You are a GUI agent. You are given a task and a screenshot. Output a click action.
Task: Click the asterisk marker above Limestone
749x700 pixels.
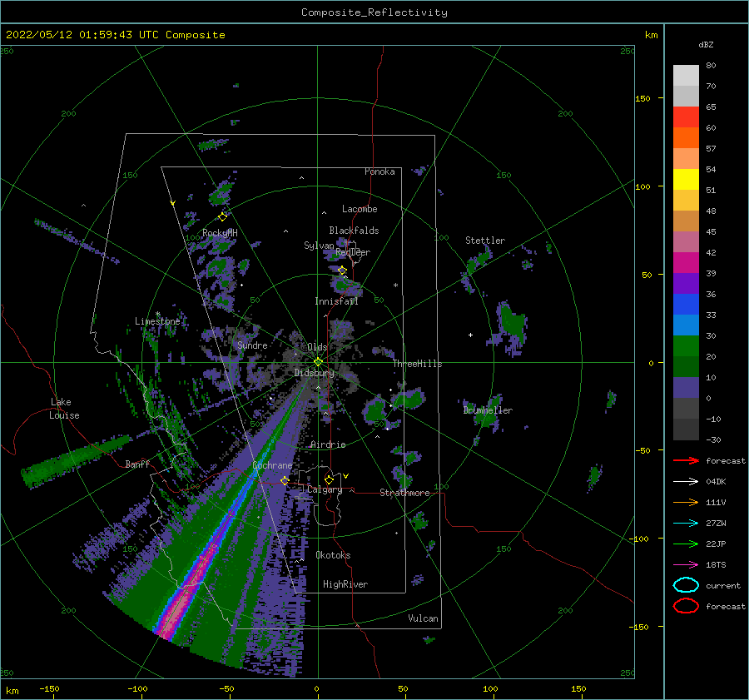(157, 314)
